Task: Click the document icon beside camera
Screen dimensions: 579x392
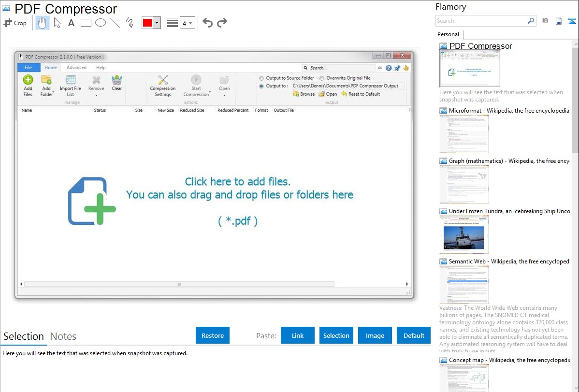Action: coord(559,21)
